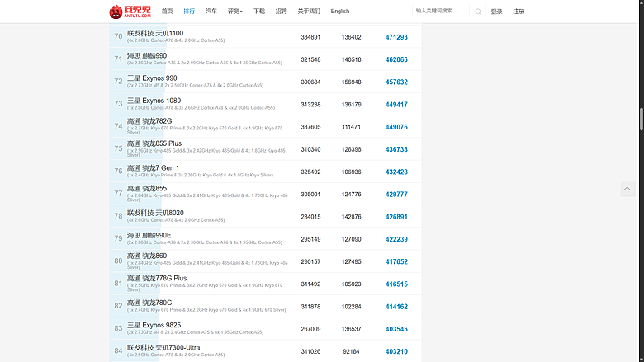Click total score 403546
Screen dimensions: 644x362
point(396,330)
